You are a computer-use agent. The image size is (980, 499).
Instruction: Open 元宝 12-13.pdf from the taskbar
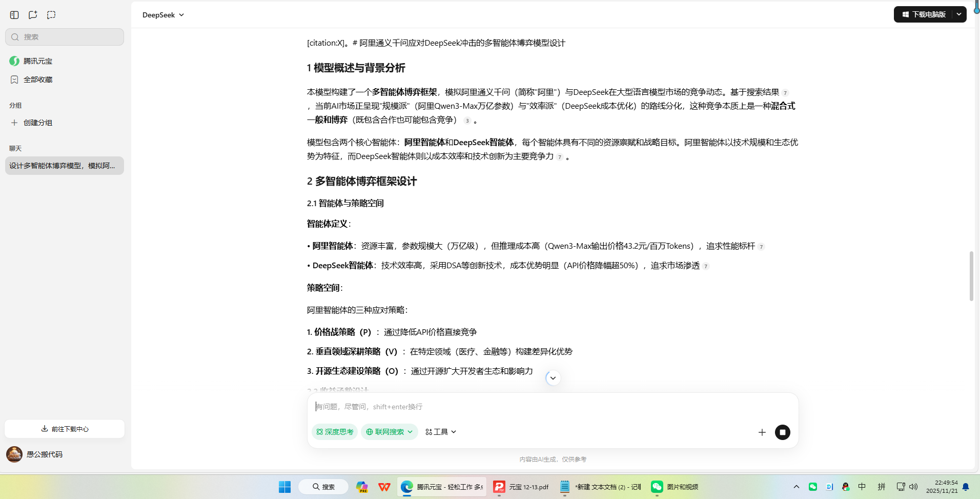point(520,487)
